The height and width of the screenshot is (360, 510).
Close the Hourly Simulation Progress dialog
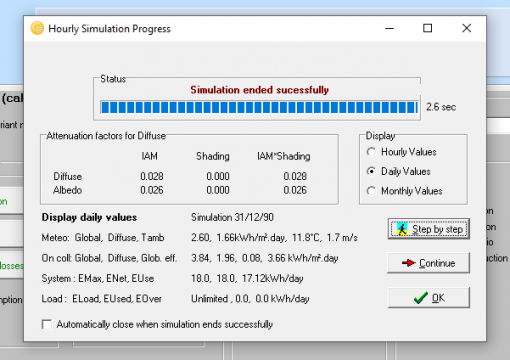[x=467, y=28]
